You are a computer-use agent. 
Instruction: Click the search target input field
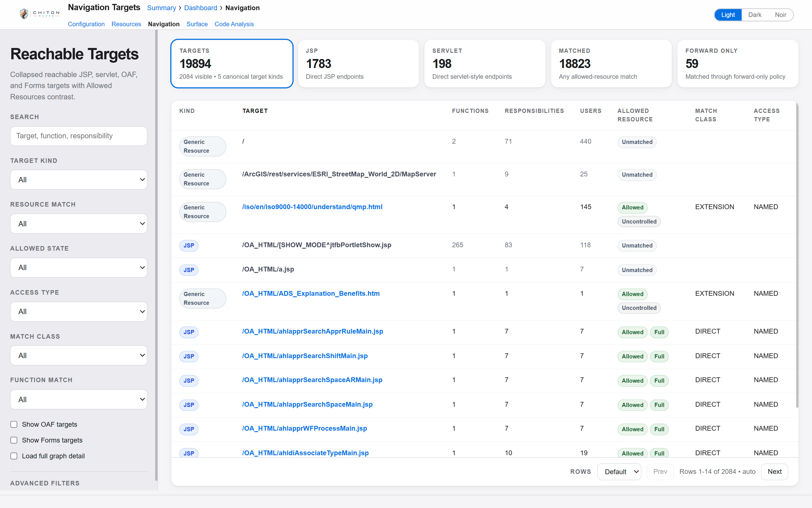tap(79, 136)
